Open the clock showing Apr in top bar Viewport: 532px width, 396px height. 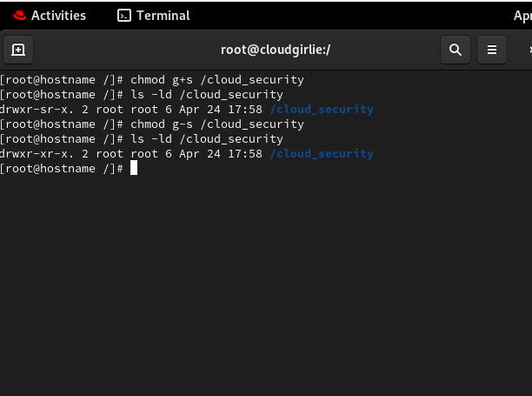click(x=522, y=16)
